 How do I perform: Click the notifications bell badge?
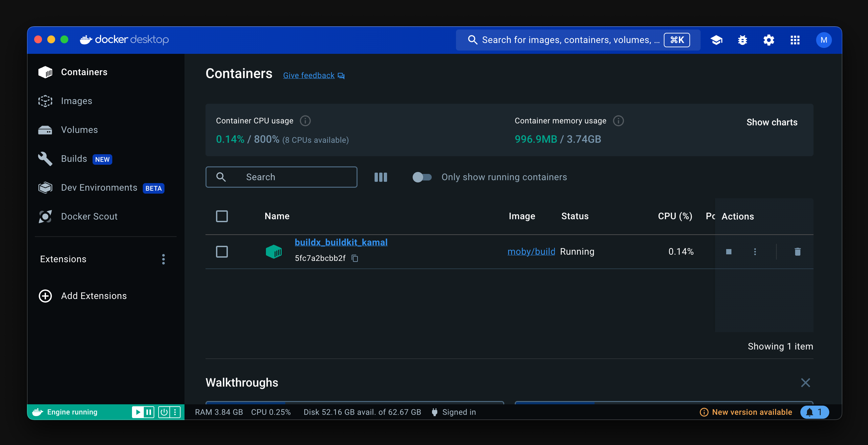pyautogui.click(x=814, y=412)
